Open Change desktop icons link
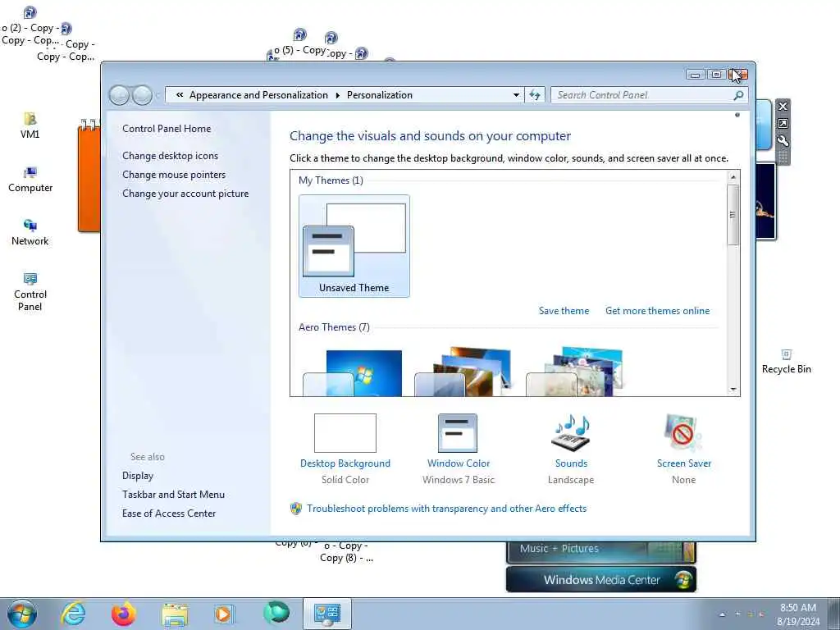 (x=170, y=156)
